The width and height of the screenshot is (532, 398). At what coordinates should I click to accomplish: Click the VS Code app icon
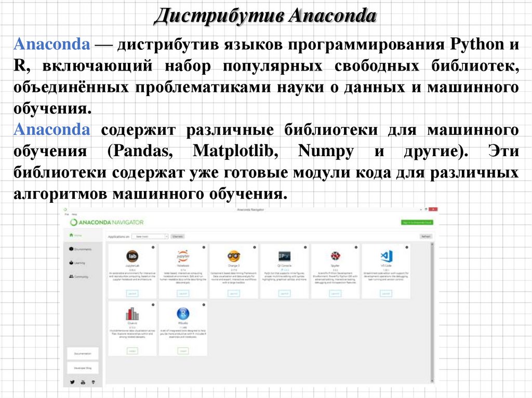pos(386,256)
